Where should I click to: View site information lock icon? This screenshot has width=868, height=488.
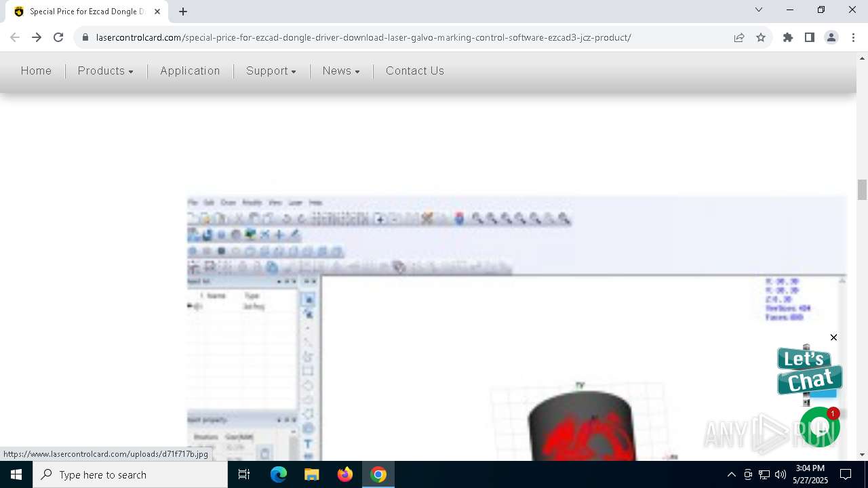click(85, 37)
